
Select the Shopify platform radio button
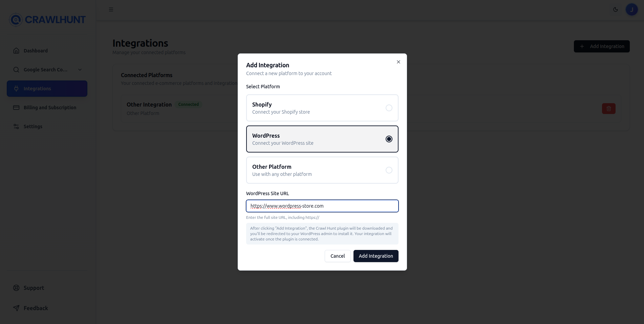[389, 108]
